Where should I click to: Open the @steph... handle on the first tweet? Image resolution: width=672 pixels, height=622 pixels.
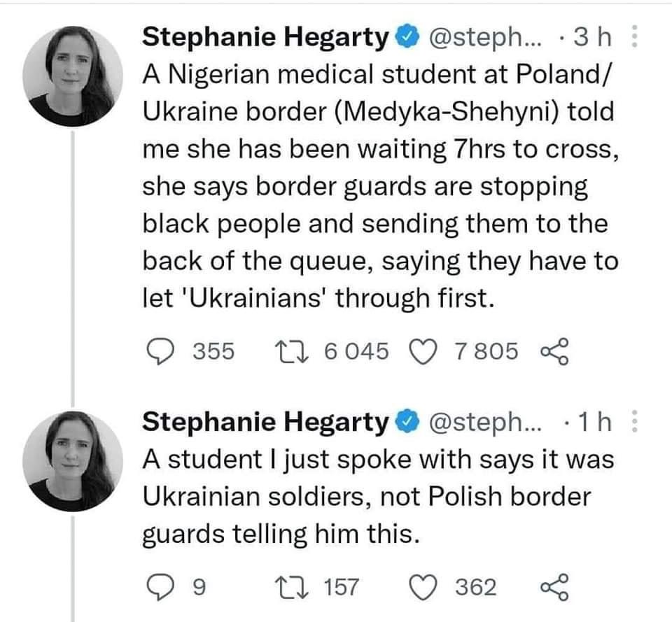pos(485,38)
